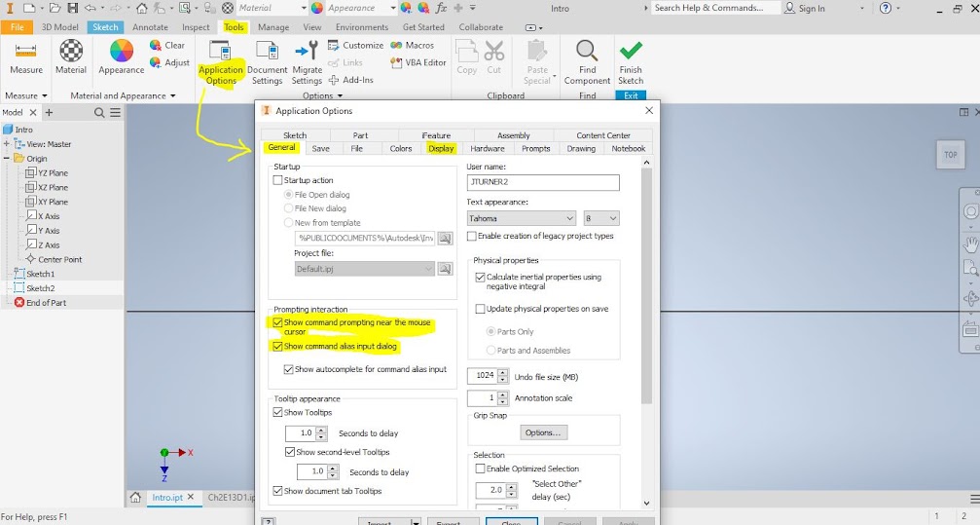Click the Customize tool
Image resolution: width=980 pixels, height=525 pixels.
click(355, 45)
